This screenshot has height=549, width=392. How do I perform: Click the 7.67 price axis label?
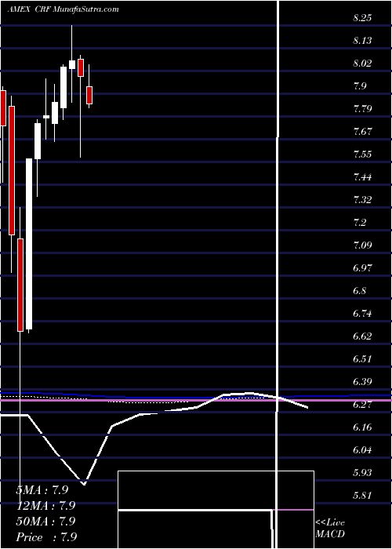tap(362, 132)
